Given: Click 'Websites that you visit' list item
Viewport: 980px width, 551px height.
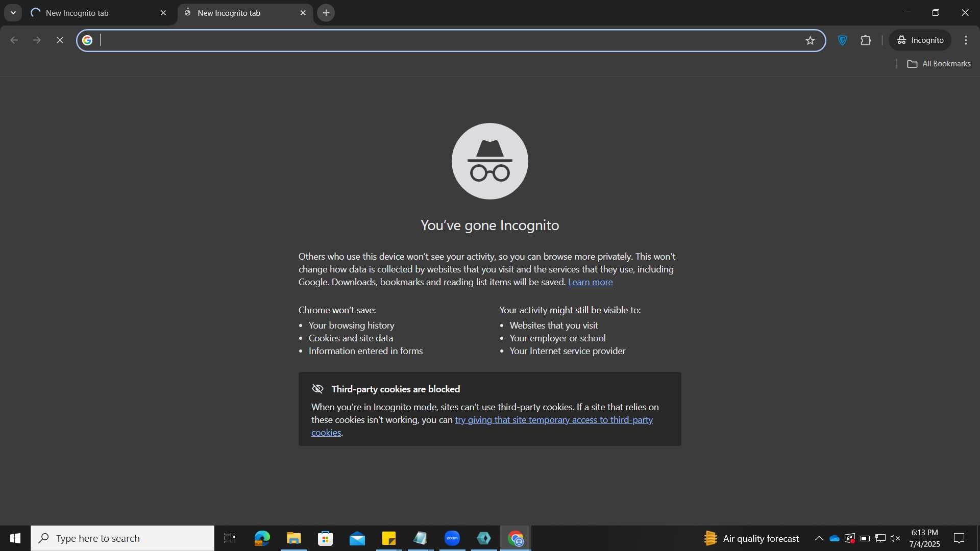Looking at the screenshot, I should [x=554, y=325].
